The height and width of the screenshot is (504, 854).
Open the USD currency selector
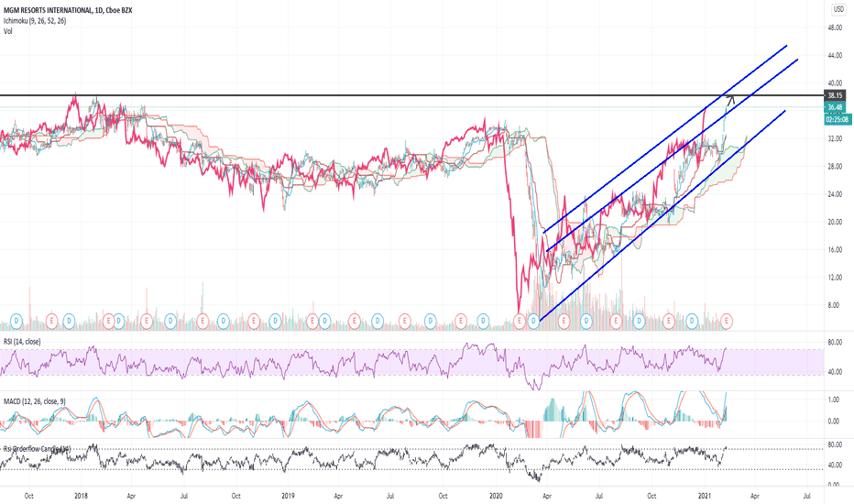point(838,9)
